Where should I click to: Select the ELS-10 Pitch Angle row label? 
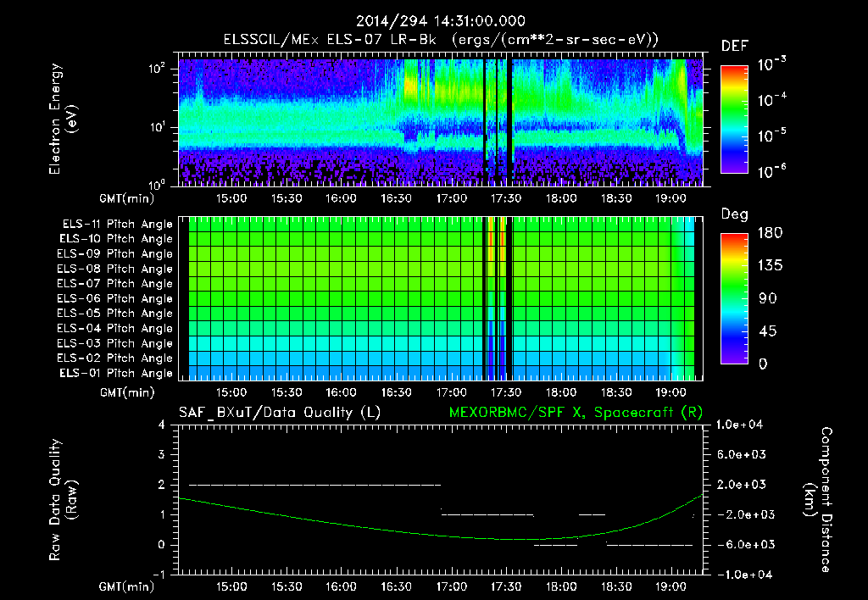coord(115,239)
